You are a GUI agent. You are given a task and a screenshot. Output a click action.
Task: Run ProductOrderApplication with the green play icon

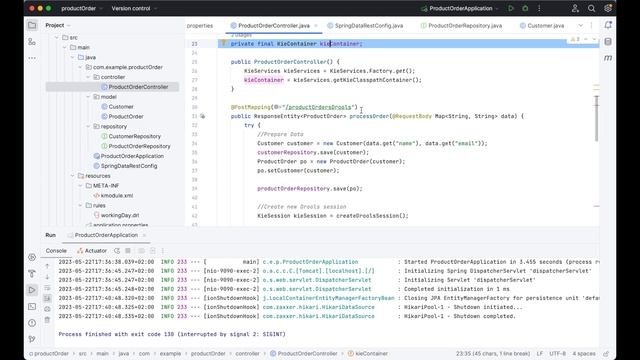pyautogui.click(x=511, y=8)
